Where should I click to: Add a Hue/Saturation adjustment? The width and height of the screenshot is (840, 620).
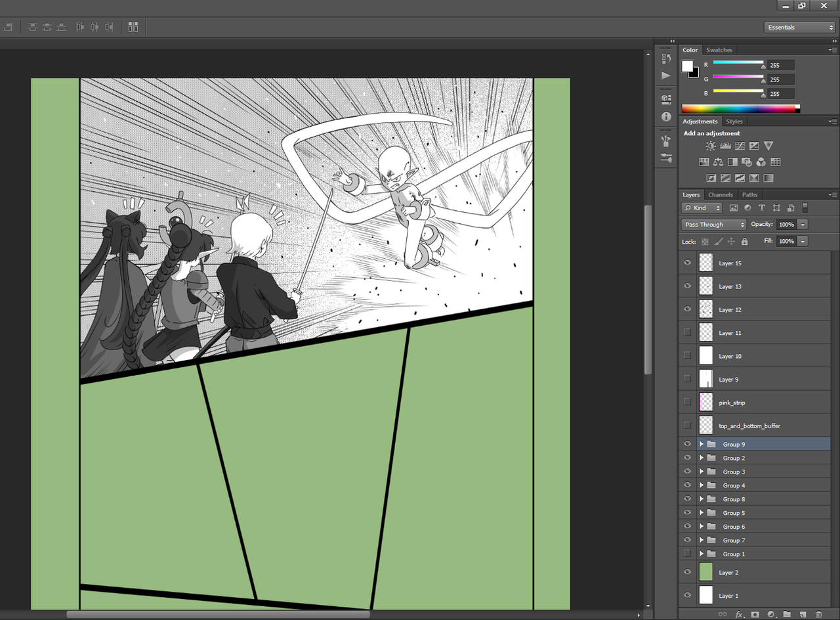pos(703,162)
